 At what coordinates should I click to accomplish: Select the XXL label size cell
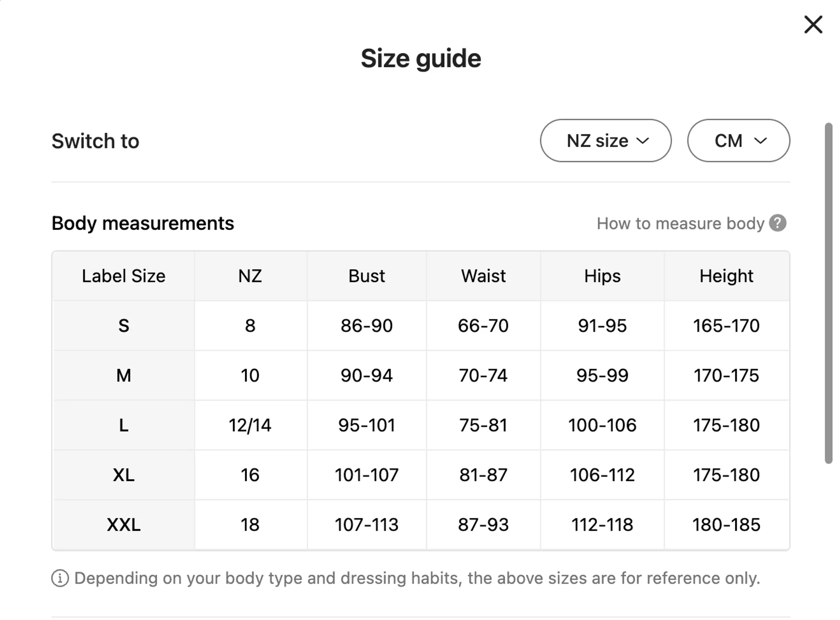(123, 525)
